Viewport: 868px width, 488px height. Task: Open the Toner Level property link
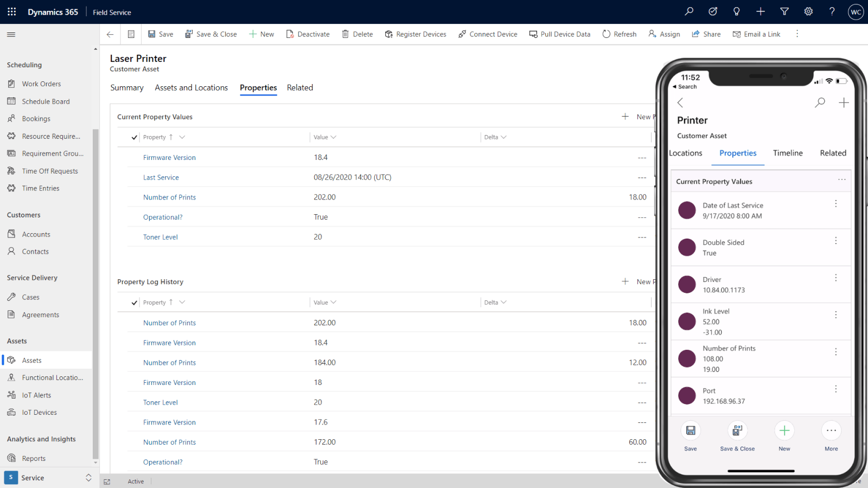click(x=160, y=237)
